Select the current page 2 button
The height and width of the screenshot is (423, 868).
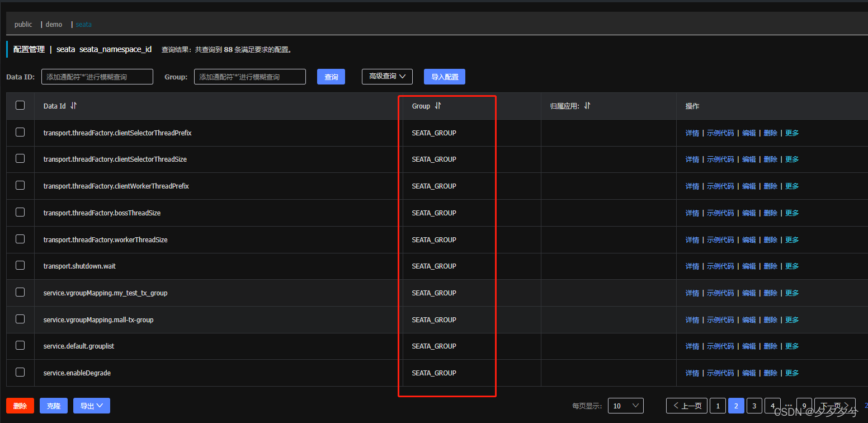(736, 406)
